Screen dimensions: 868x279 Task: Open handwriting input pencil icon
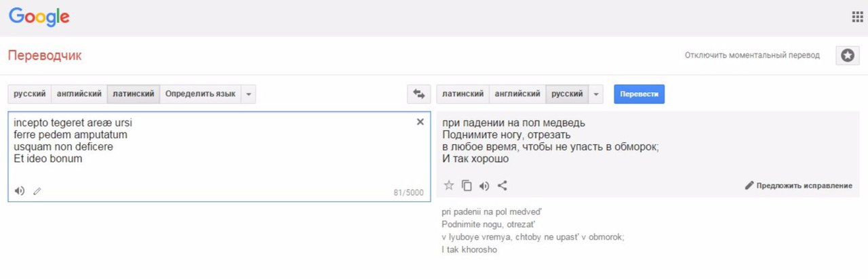37,192
